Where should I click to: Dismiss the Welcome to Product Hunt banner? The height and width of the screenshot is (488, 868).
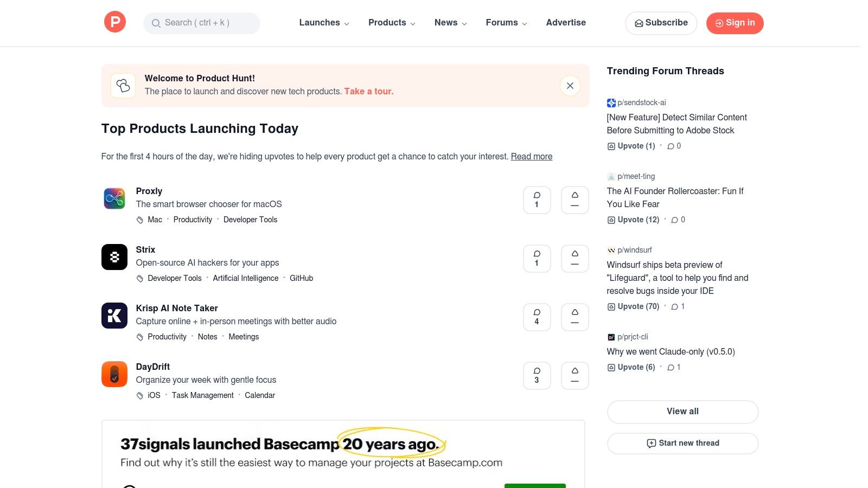570,86
